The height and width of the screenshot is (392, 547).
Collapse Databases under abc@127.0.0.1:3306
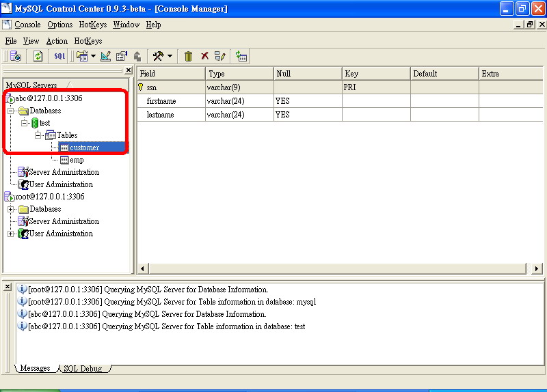point(11,111)
